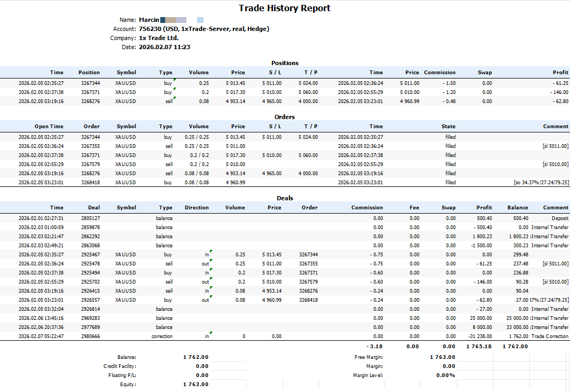Click the Free Margin: label
The width and height of the screenshot is (570, 392).
[369, 357]
